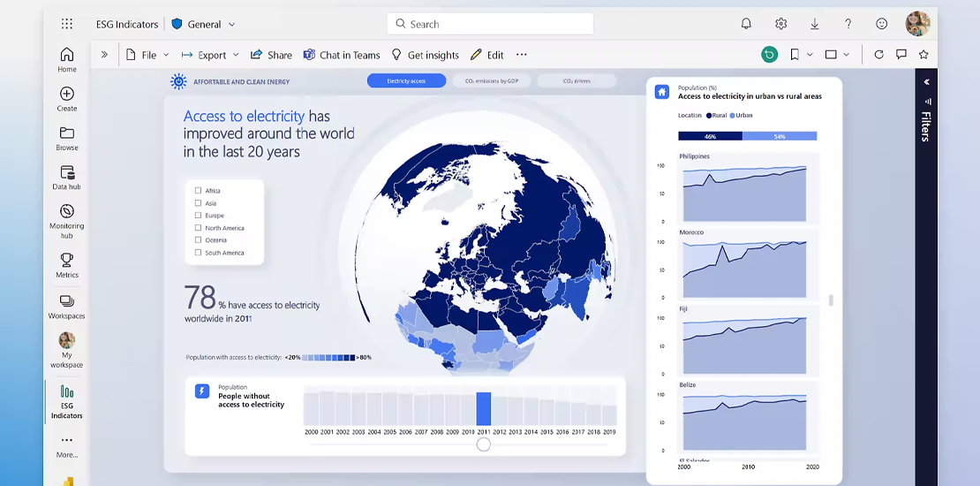The width and height of the screenshot is (980, 486).
Task: Click the Rural legend item
Action: (x=716, y=115)
